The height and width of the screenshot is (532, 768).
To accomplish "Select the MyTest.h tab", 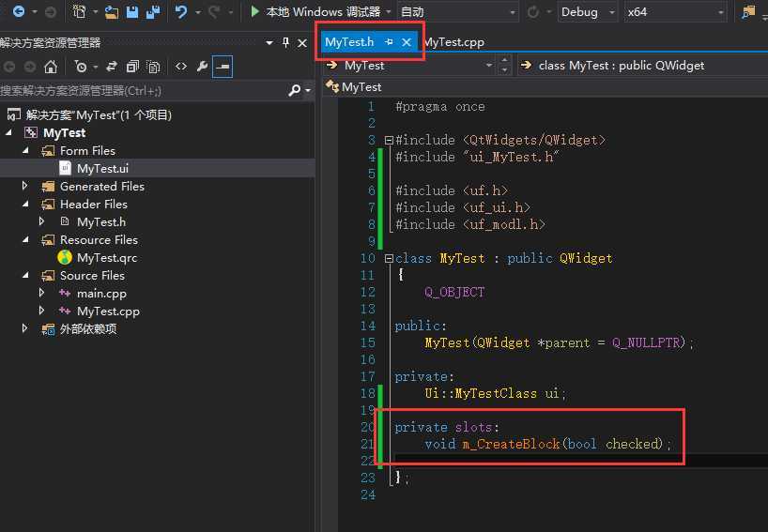I will [349, 42].
